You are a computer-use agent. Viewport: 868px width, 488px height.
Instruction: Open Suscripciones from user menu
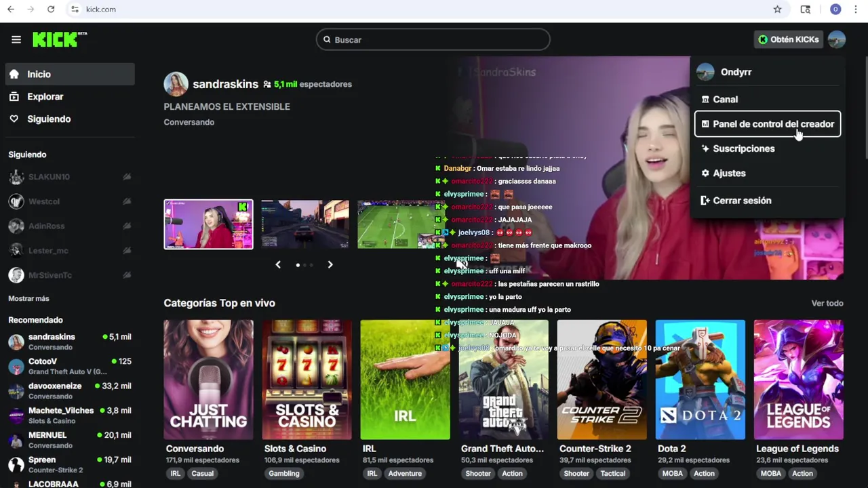click(768, 148)
